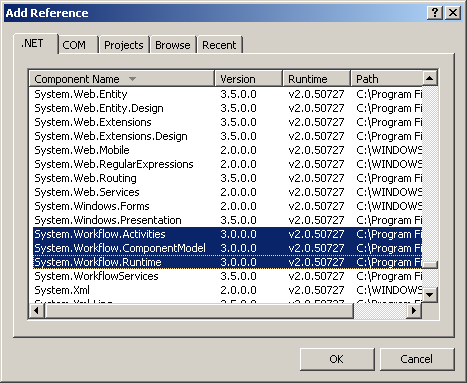Sort by the Component Name column header
467x383 pixels.
point(122,79)
